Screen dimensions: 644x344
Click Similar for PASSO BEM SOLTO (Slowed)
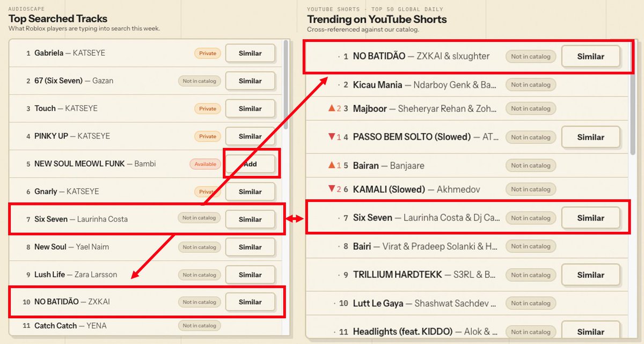click(x=591, y=137)
